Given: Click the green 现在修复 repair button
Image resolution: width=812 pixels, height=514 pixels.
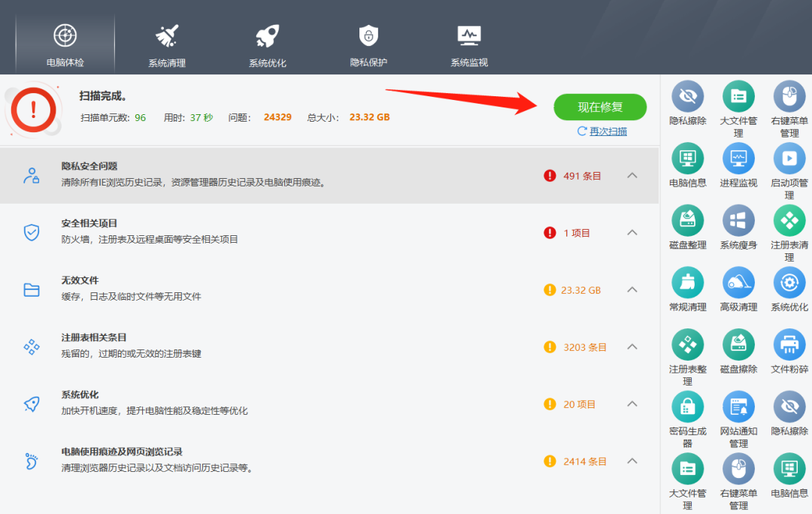Looking at the screenshot, I should pyautogui.click(x=599, y=107).
